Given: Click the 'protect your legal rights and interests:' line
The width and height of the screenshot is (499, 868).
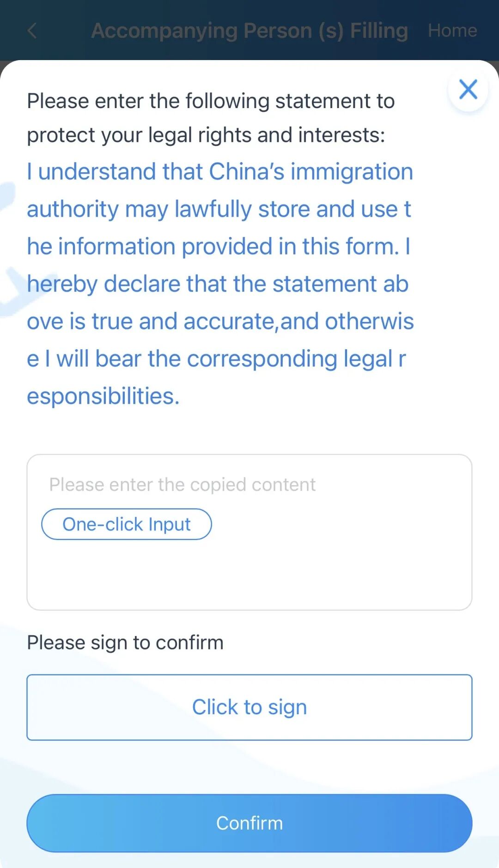Looking at the screenshot, I should pyautogui.click(x=206, y=135).
